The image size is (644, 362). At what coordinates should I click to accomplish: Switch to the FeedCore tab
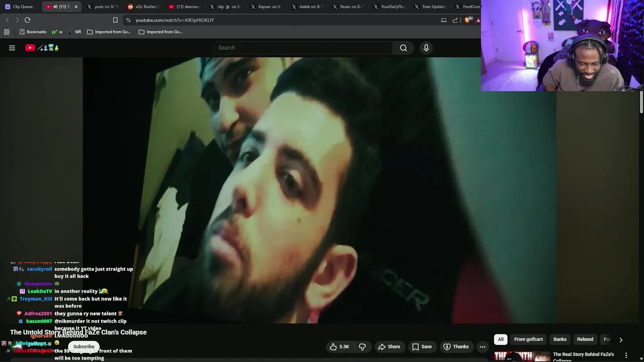pyautogui.click(x=467, y=7)
